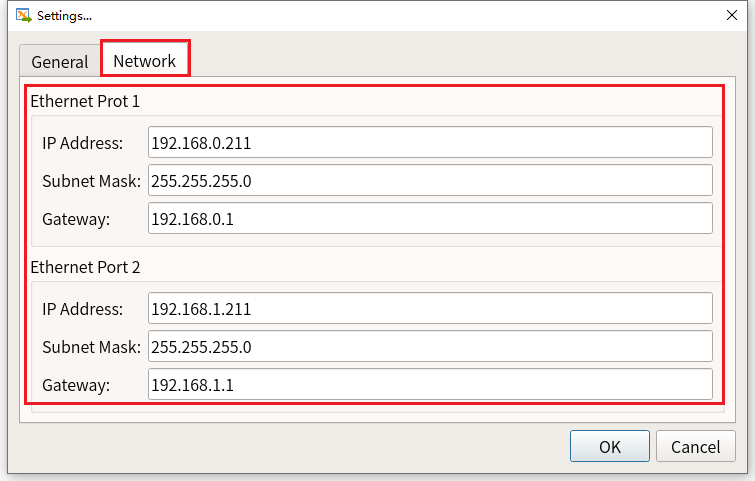Click the Subnet Mask label under Ethernet Prot 1
Viewport: 755px width, 481px height.
tap(91, 181)
